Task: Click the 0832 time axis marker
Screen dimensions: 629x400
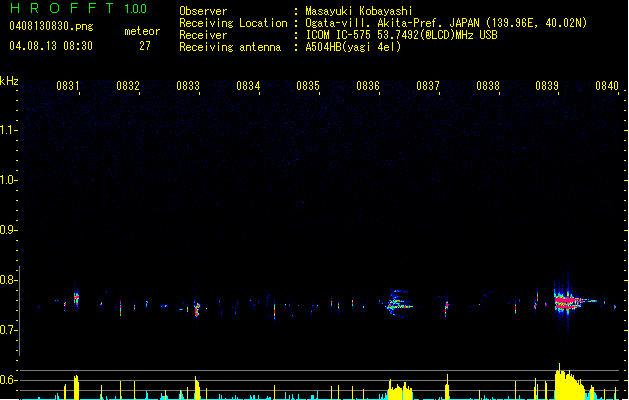Action: pos(128,86)
